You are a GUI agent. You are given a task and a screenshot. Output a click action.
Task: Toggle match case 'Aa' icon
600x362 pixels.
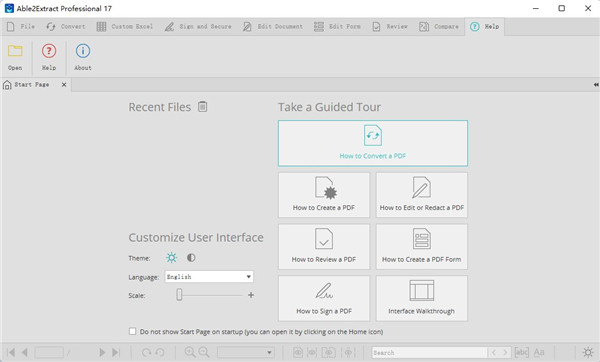click(x=539, y=352)
